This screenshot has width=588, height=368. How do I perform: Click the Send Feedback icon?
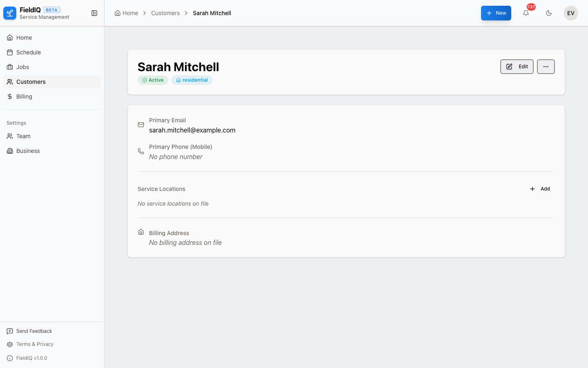point(10,331)
